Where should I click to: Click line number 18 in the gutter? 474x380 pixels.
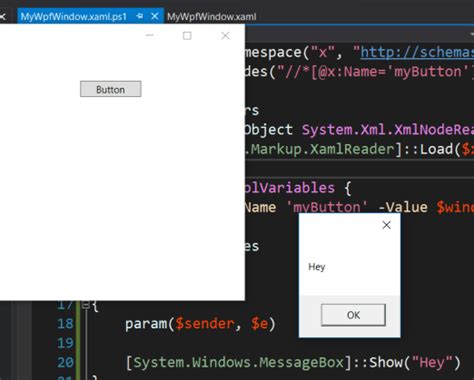point(65,324)
